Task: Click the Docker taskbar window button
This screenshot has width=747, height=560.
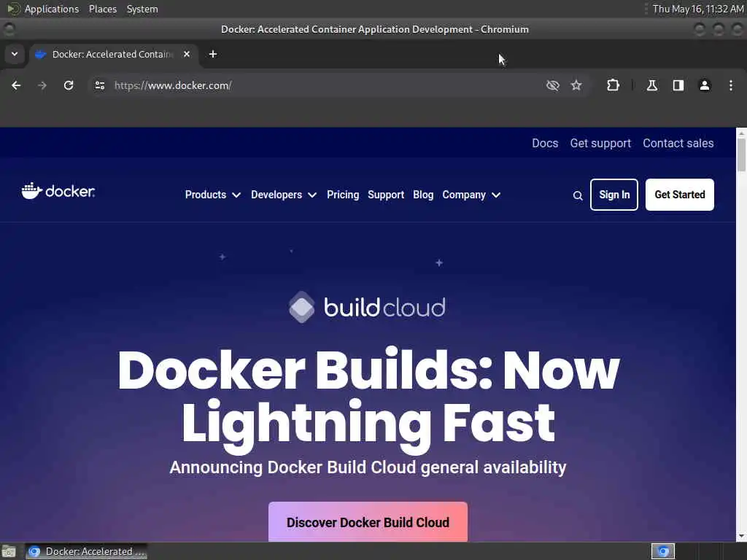Action: 86,551
